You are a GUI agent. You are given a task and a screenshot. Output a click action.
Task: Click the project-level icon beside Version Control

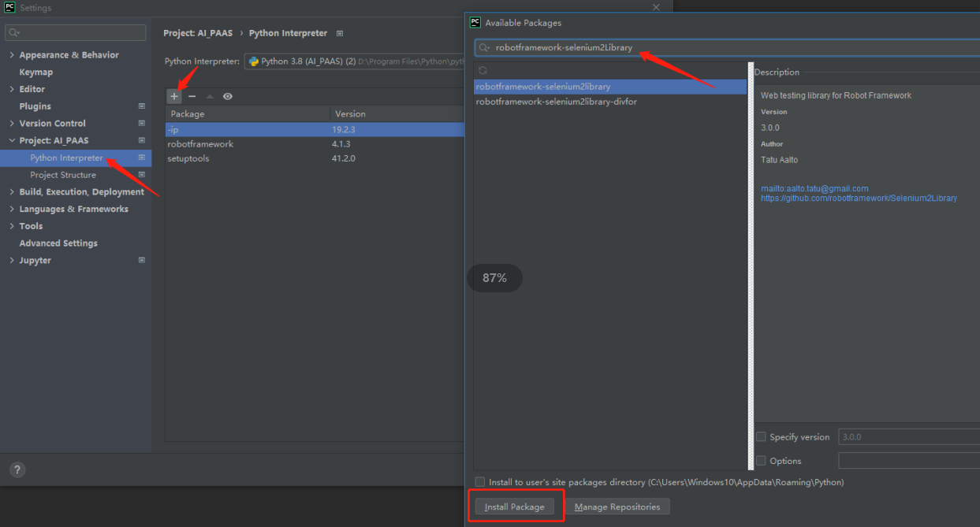click(x=142, y=123)
